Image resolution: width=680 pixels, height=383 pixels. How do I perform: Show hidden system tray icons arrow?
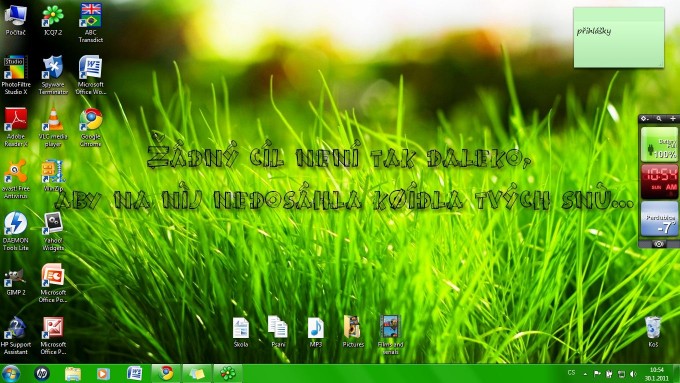pos(585,374)
